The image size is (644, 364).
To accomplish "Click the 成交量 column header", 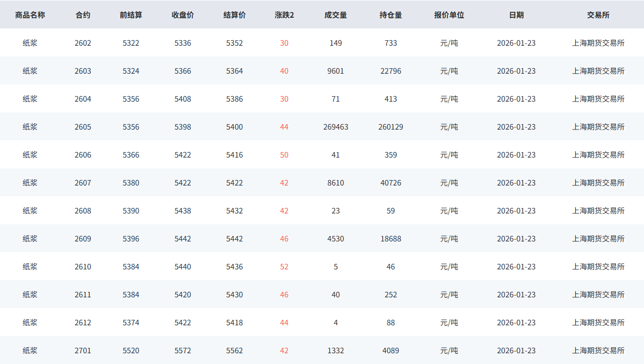I will [x=336, y=15].
